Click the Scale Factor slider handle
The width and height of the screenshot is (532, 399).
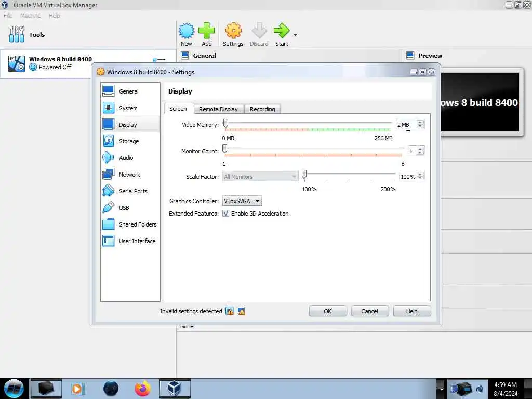pos(304,175)
